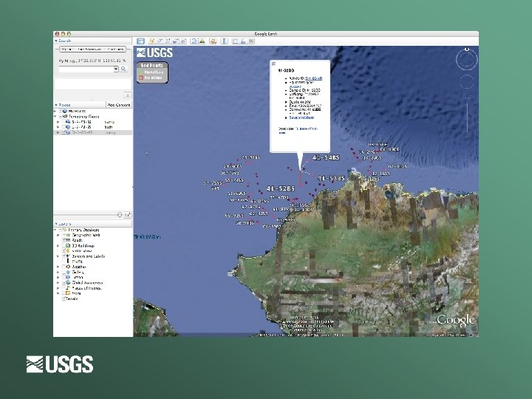
Task: Click the USGS logo overlay on the map
Action: point(156,52)
